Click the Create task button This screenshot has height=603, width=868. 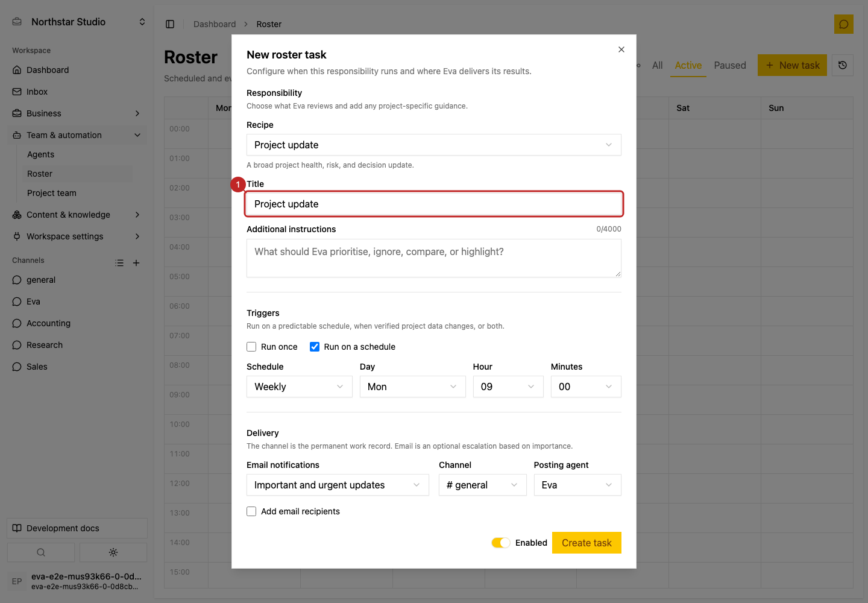pos(587,543)
